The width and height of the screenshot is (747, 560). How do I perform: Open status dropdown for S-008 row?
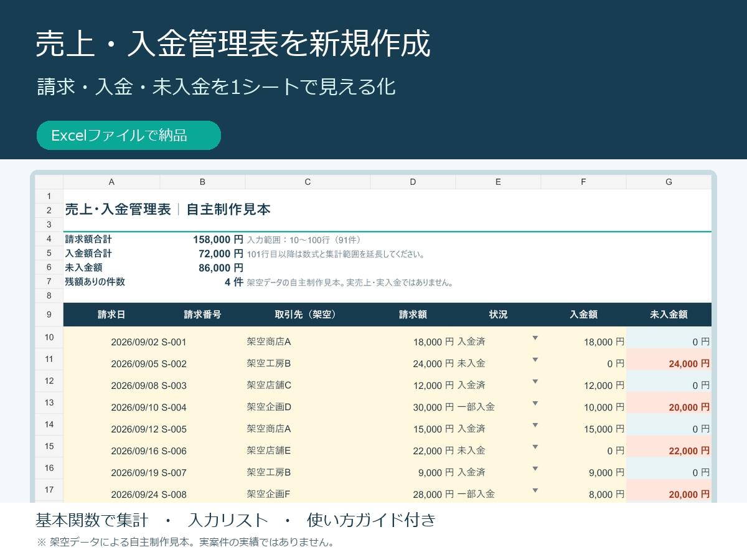tap(535, 490)
